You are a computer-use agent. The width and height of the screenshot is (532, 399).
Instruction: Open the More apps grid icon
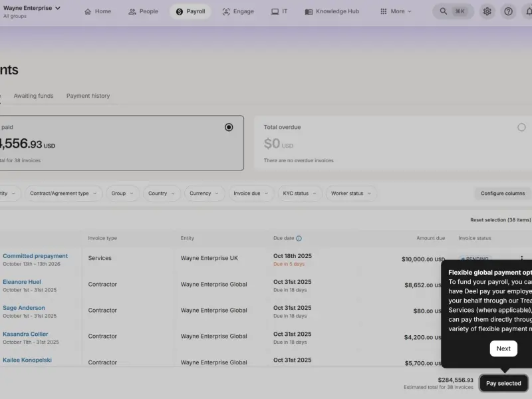tap(384, 11)
